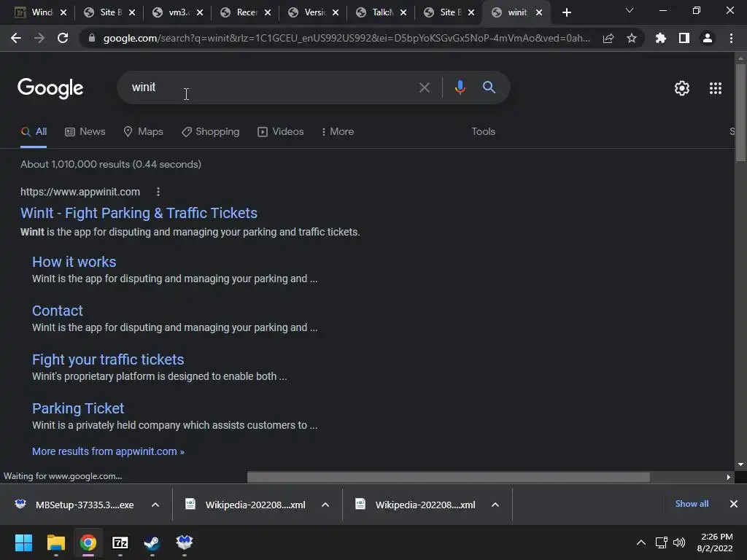Screen dimensions: 747x560
Task: Close the 'winit' browser tab
Action: (539, 12)
